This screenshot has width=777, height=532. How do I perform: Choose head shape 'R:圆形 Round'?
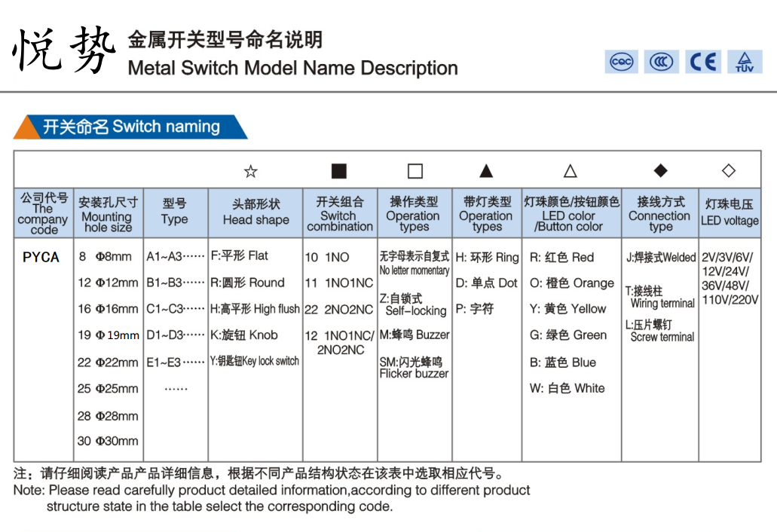click(248, 283)
